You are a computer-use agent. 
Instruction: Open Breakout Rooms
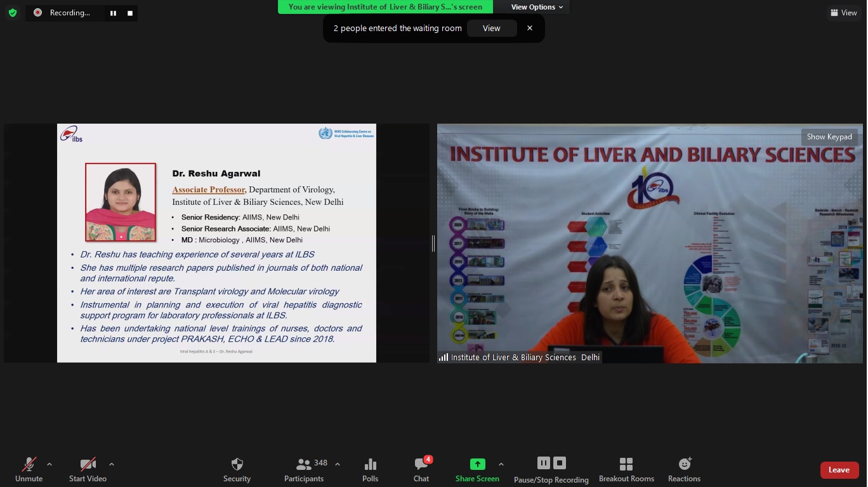click(x=626, y=470)
